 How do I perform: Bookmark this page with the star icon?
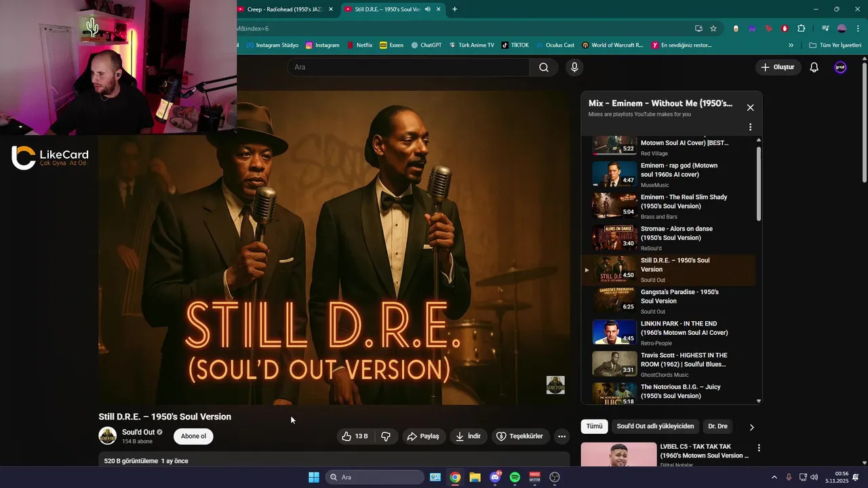click(x=713, y=28)
